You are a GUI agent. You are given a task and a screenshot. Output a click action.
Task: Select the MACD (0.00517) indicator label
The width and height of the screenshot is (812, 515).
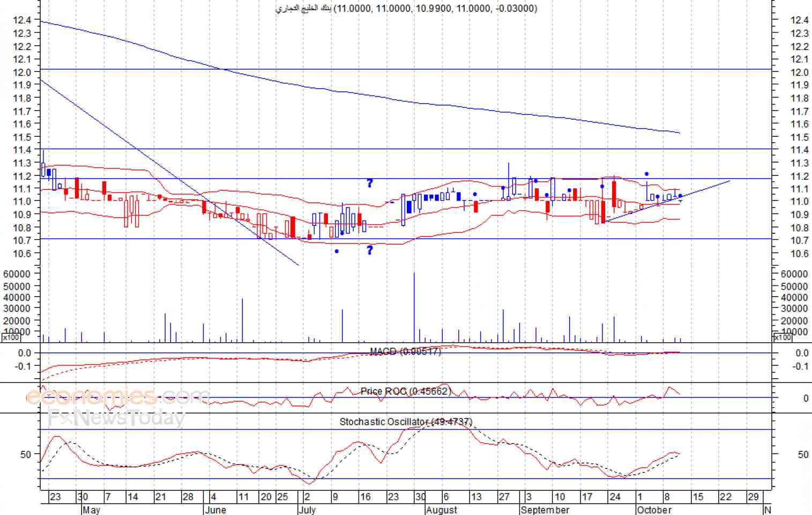coord(405,351)
